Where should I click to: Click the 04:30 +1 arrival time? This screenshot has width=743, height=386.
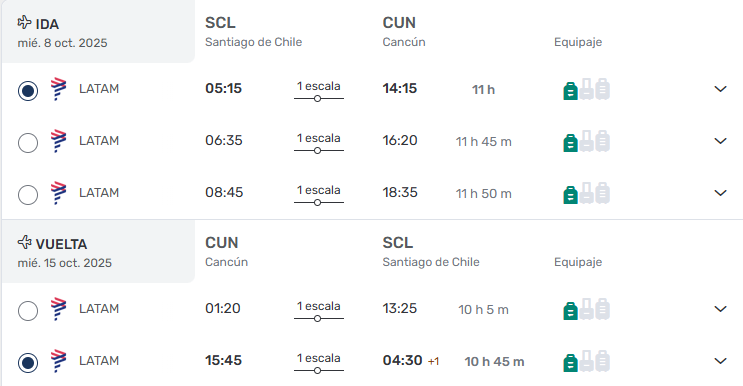point(411,360)
